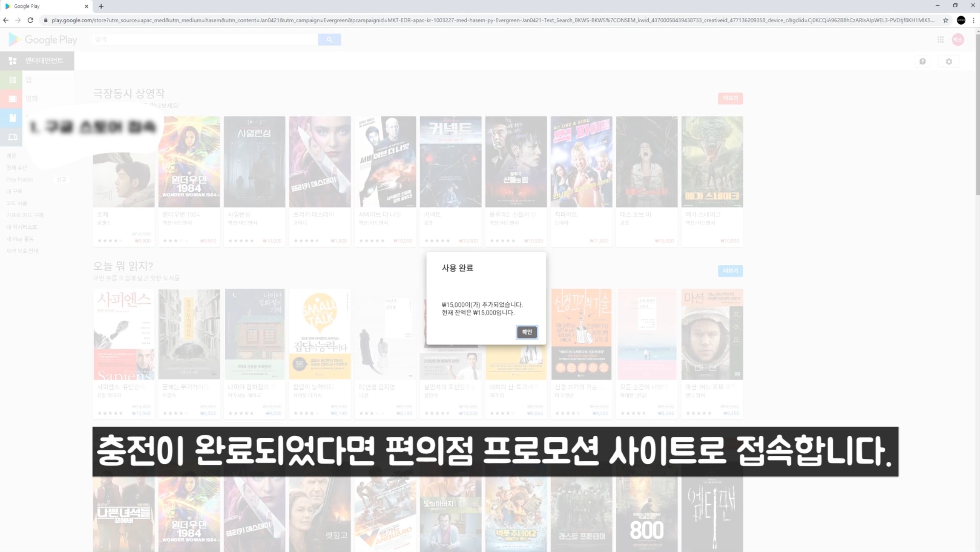Open the 내 위시리스트 link
Screen dimensions: 980x552
point(22,227)
